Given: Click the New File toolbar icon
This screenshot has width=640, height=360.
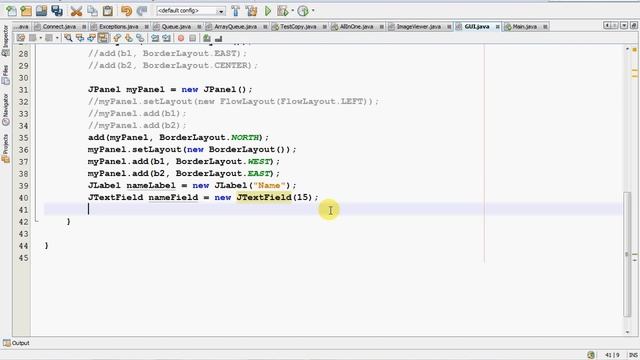Looking at the screenshot, I should (x=11, y=11).
